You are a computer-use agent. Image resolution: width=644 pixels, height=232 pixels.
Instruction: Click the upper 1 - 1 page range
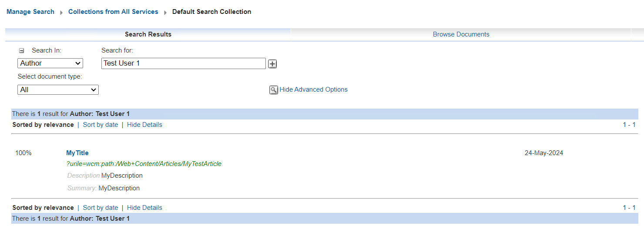[629, 125]
